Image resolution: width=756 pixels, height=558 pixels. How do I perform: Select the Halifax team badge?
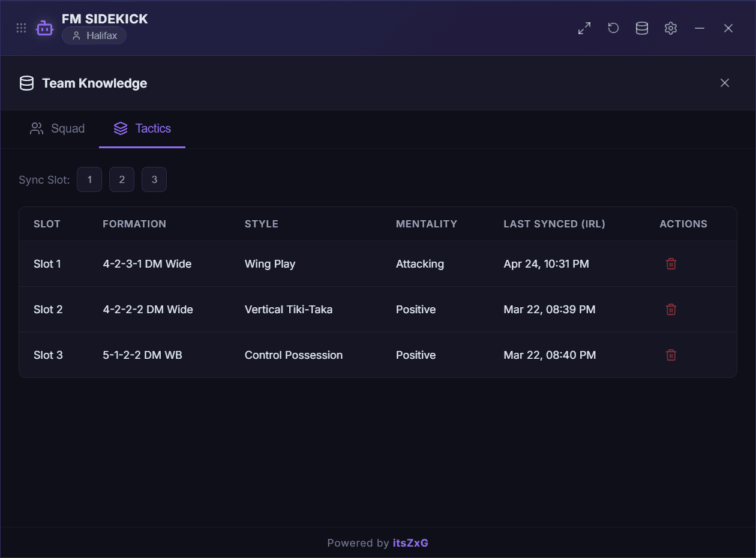point(94,35)
